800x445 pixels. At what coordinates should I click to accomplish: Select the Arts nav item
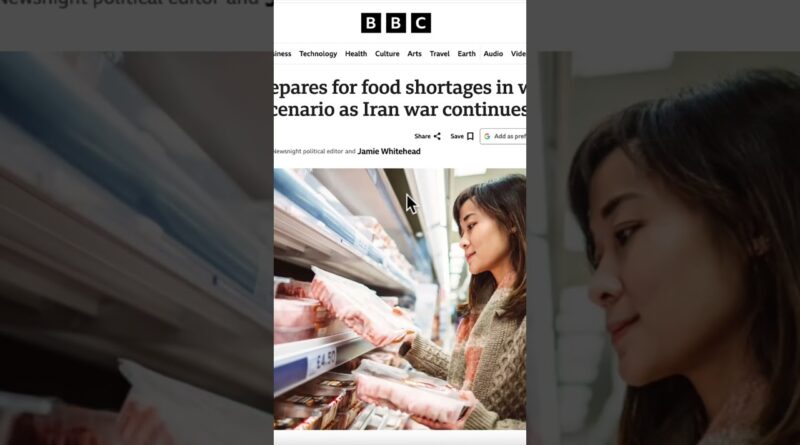pos(414,54)
